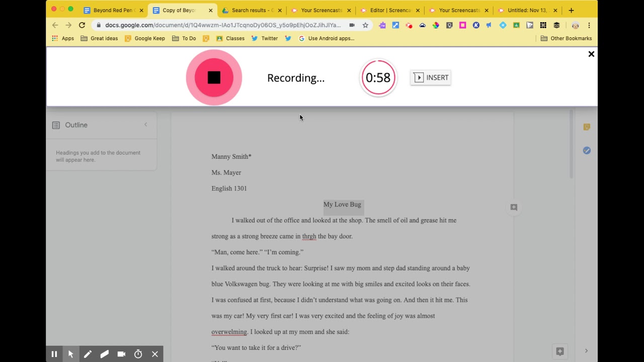Open the Google Classroom extension icon
Screen dimensions: 644x362
point(516,25)
